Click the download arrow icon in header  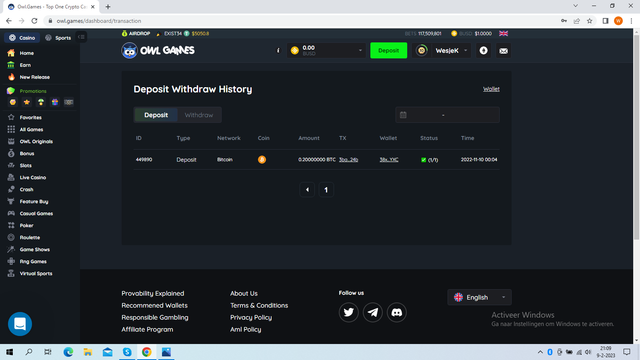(x=483, y=51)
